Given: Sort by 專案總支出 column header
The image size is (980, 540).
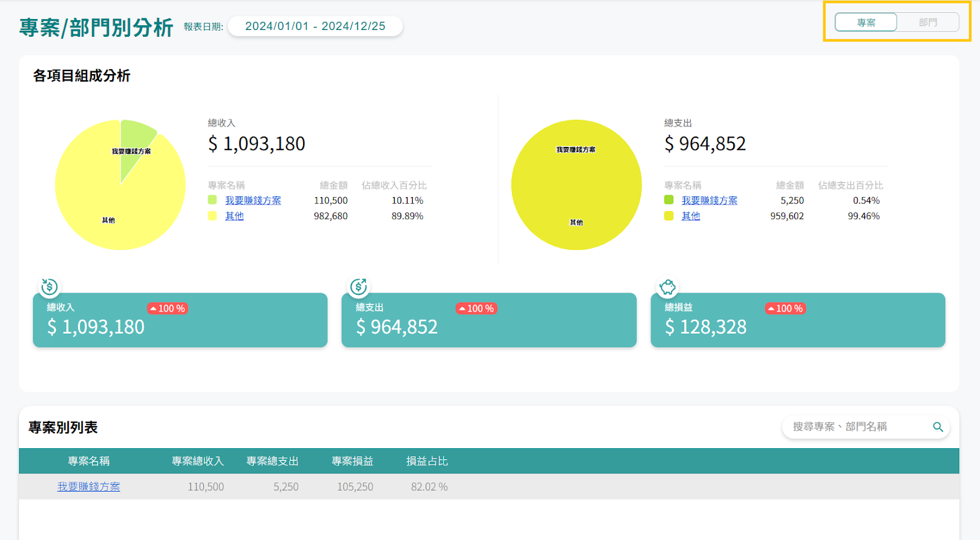Looking at the screenshot, I should 273,461.
